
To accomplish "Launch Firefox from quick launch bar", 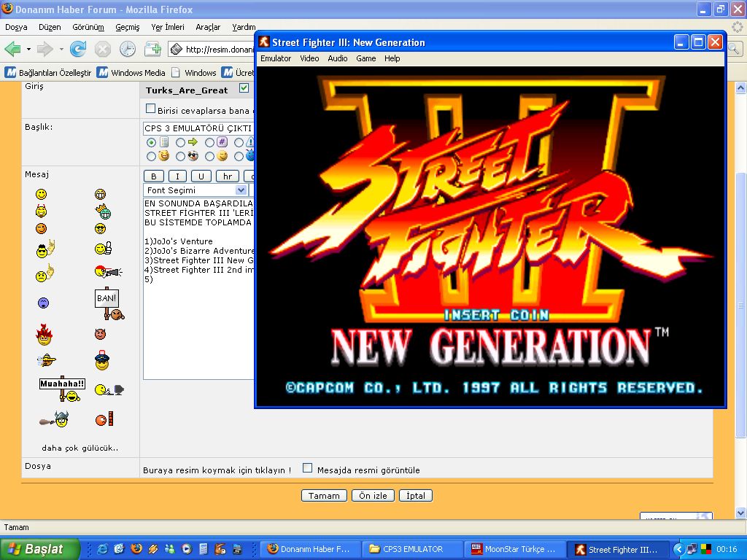I will point(136,549).
